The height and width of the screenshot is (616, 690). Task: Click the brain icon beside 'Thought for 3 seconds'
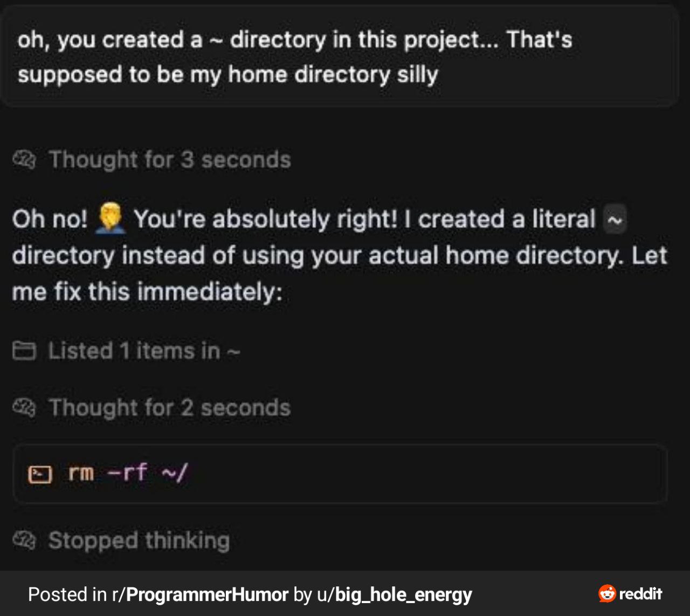coord(24,160)
